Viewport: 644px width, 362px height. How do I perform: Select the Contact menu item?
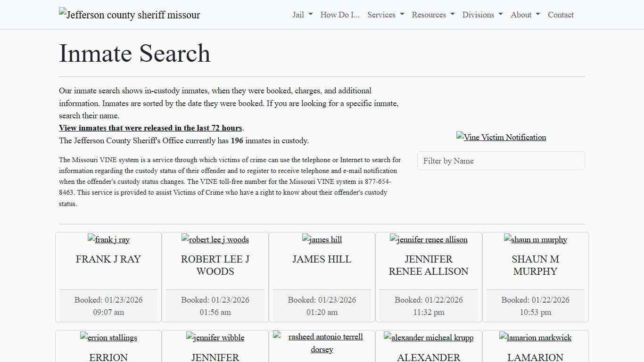pos(561,15)
